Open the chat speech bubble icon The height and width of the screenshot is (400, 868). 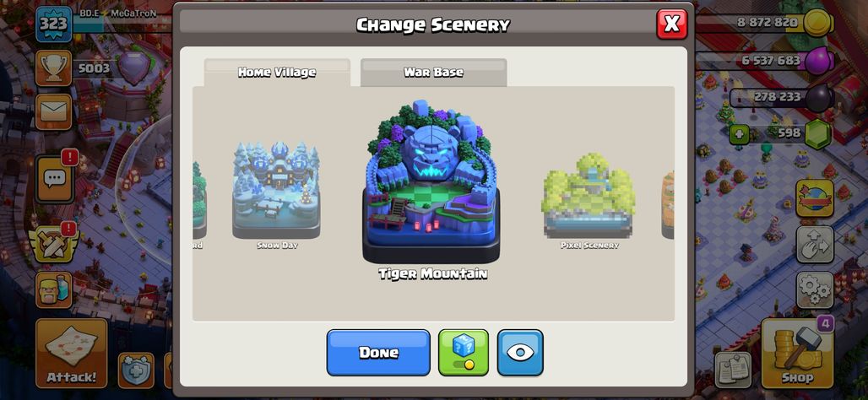tap(54, 179)
